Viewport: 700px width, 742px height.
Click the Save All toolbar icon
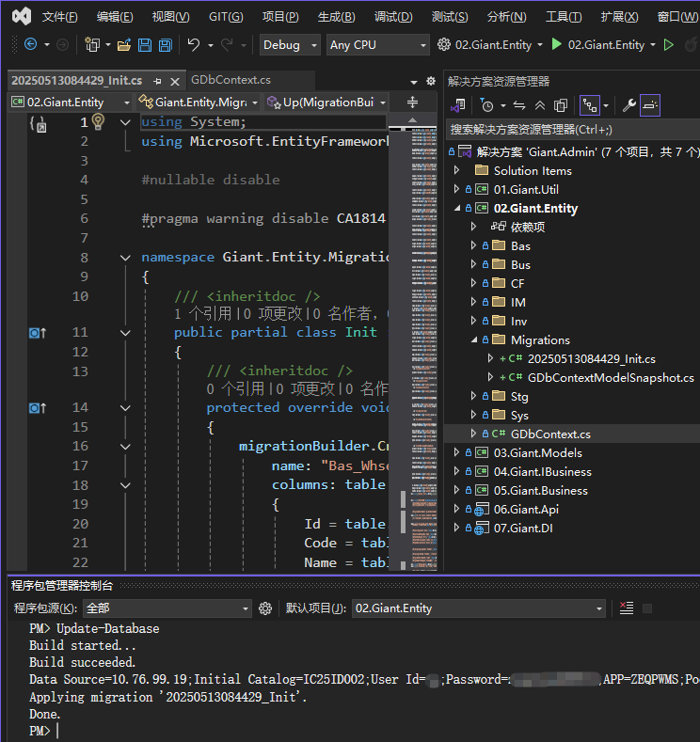point(165,45)
